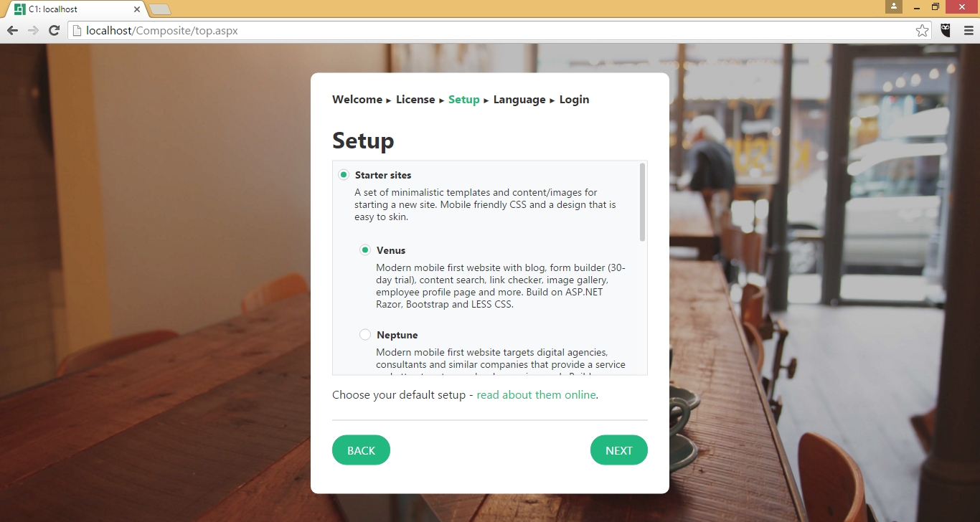Open a new browser tab
This screenshot has height=522, width=980.
point(160,9)
